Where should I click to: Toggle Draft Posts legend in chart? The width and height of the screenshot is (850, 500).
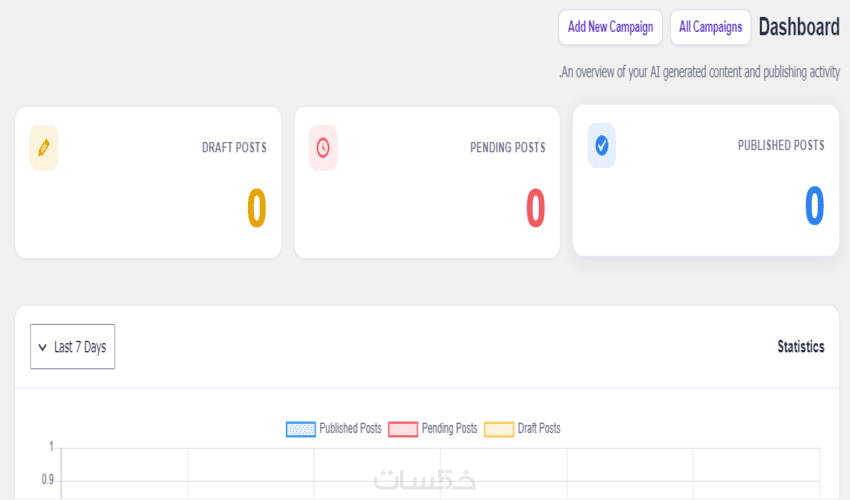(523, 429)
